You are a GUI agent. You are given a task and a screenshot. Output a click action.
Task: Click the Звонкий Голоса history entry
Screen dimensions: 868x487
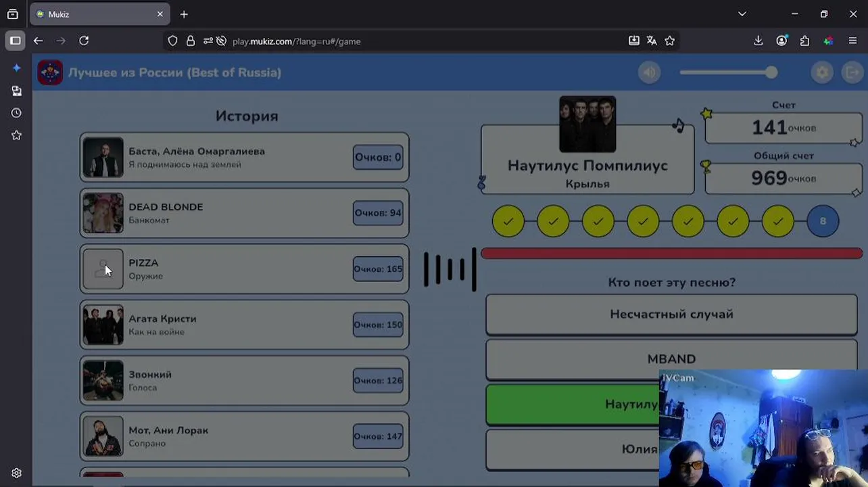tap(245, 380)
